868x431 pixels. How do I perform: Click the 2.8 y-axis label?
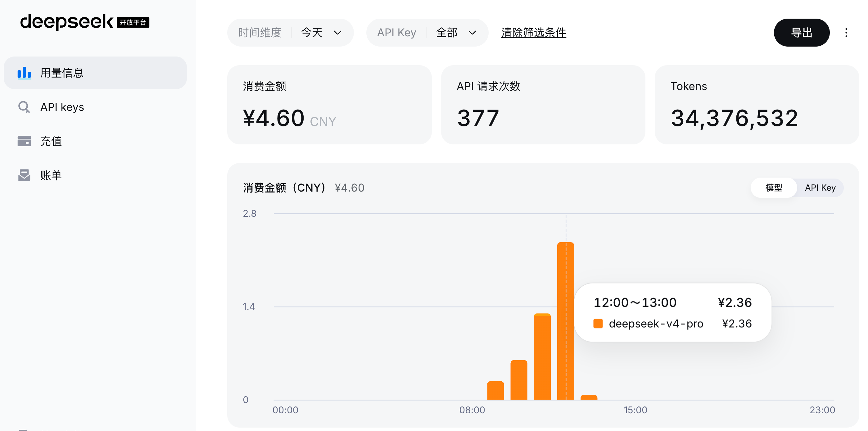pyautogui.click(x=249, y=213)
